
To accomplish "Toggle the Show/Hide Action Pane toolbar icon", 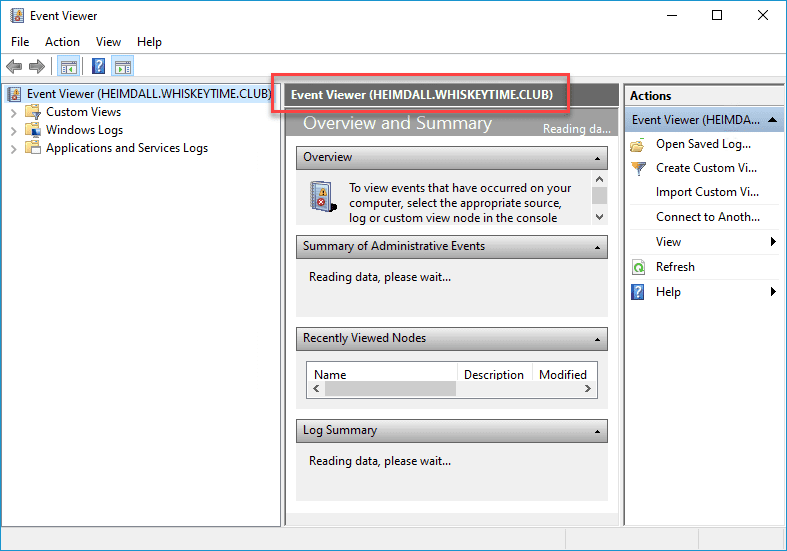I will pos(122,66).
